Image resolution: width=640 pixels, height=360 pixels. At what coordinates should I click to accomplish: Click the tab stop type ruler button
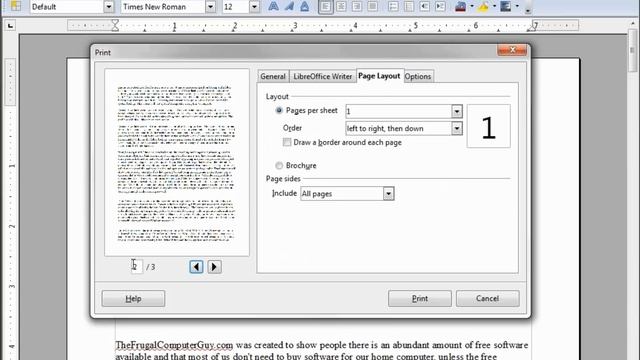click(x=10, y=26)
